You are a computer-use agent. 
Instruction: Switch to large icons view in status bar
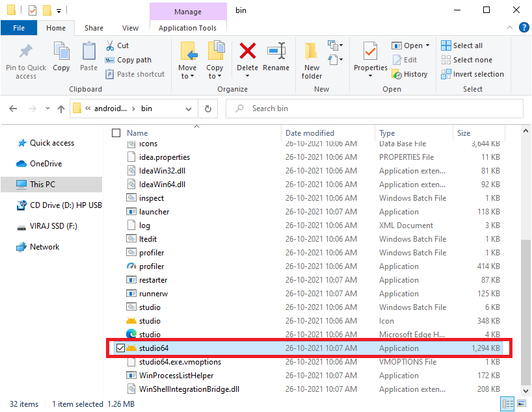[522, 404]
